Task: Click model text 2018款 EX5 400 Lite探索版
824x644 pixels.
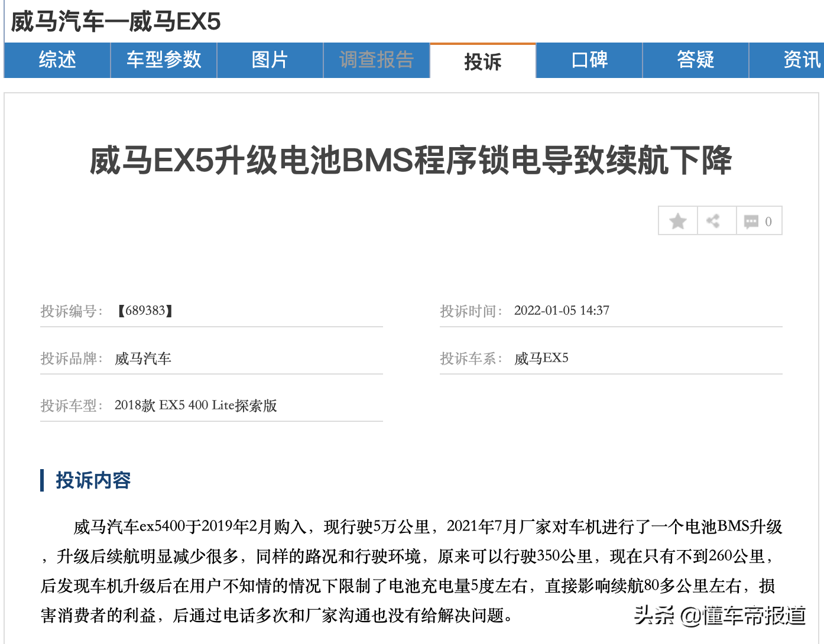Action: coord(196,405)
